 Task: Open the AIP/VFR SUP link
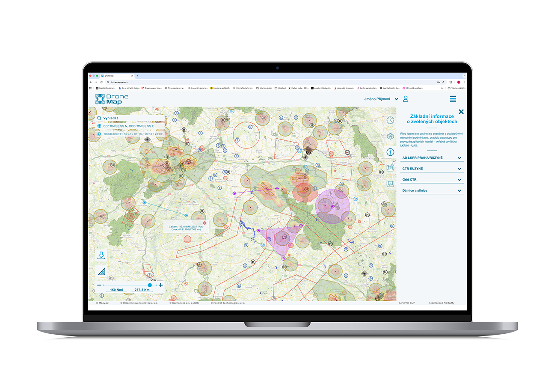click(x=406, y=303)
